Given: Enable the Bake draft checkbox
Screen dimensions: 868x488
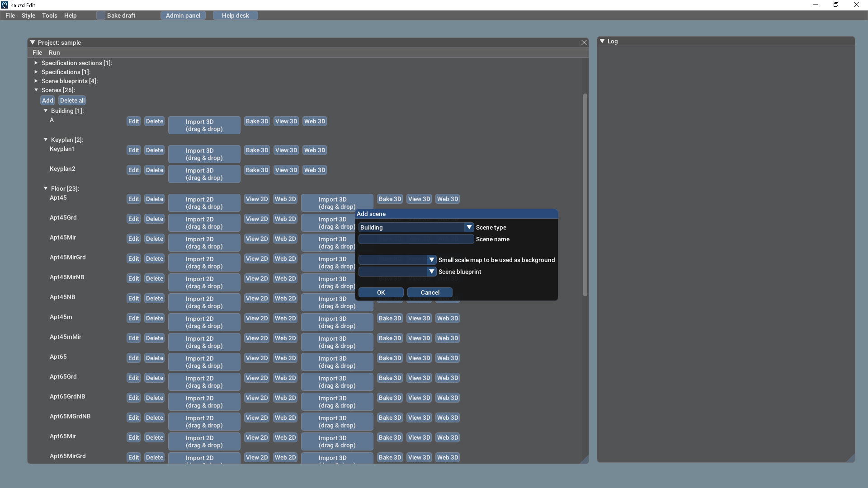Looking at the screenshot, I should [100, 15].
